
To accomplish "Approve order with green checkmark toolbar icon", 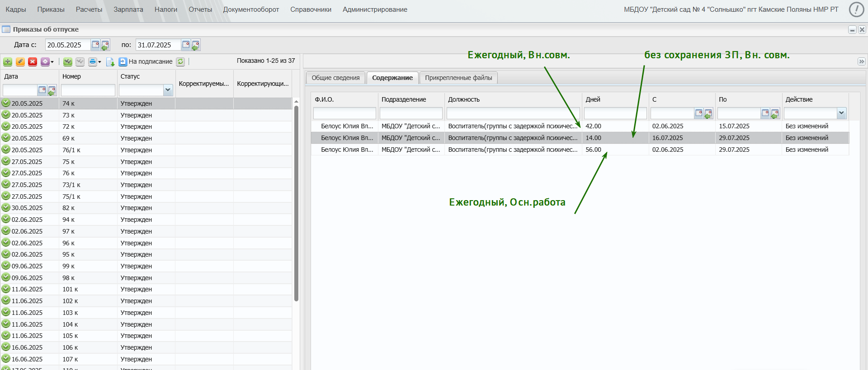I will (68, 61).
